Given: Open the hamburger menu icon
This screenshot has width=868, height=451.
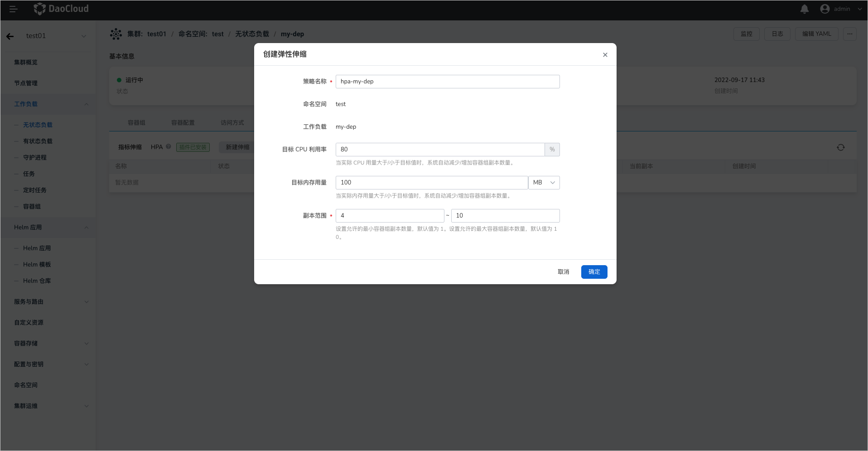Looking at the screenshot, I should click(13, 9).
